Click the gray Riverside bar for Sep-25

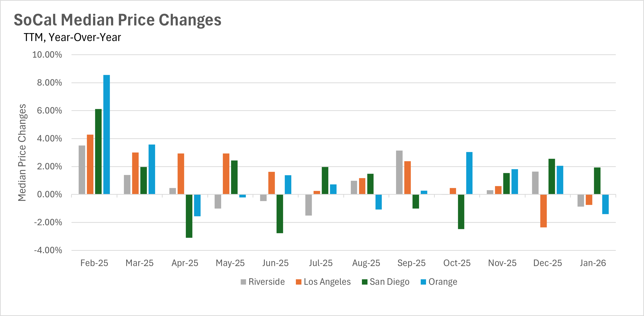click(399, 172)
